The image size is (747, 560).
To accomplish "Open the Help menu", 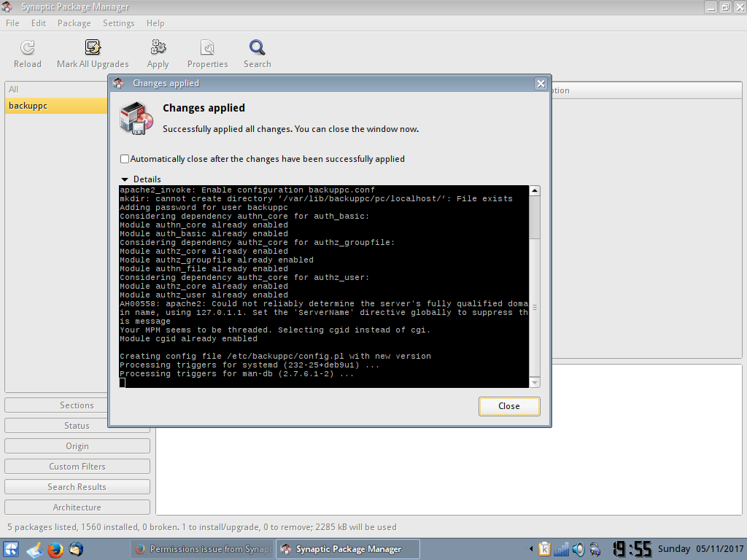I will (x=155, y=23).
